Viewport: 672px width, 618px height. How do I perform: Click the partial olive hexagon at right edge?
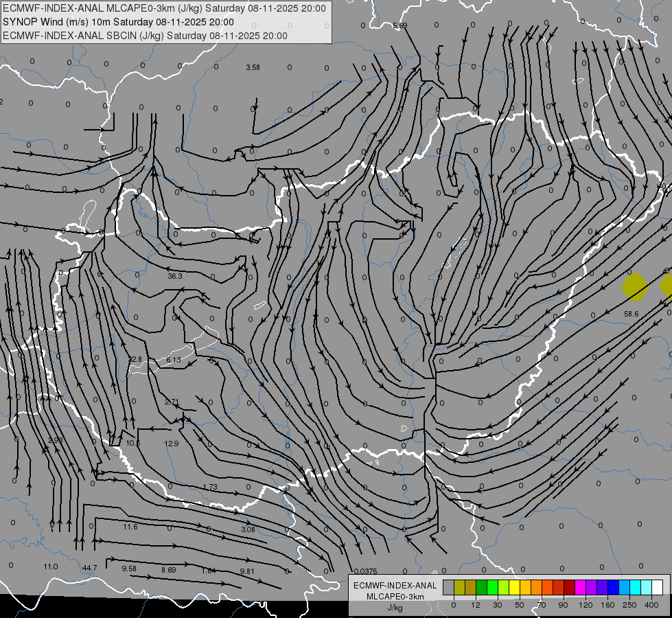(666, 285)
